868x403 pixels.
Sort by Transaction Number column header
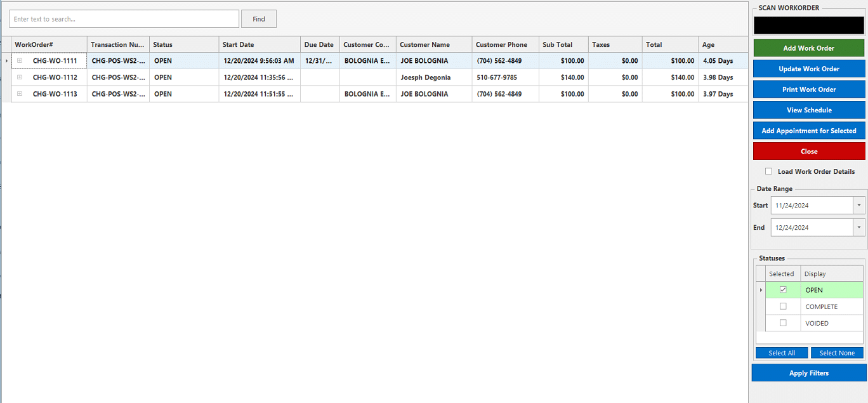pos(118,44)
